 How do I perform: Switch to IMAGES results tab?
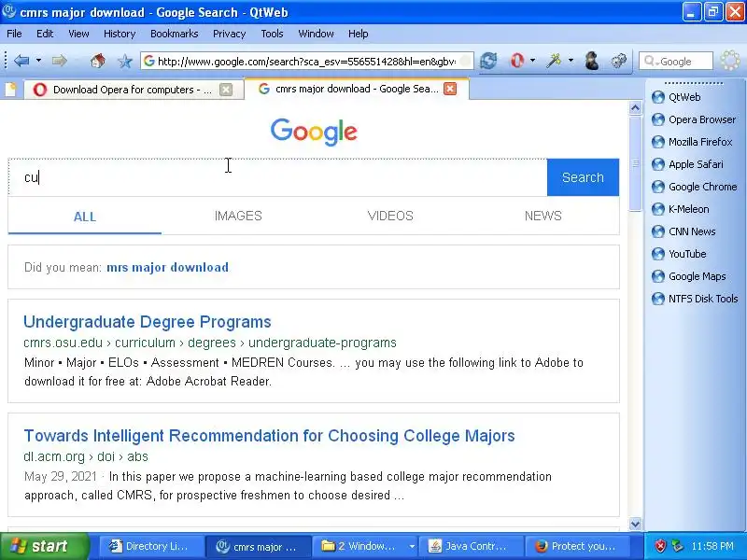coord(238,217)
